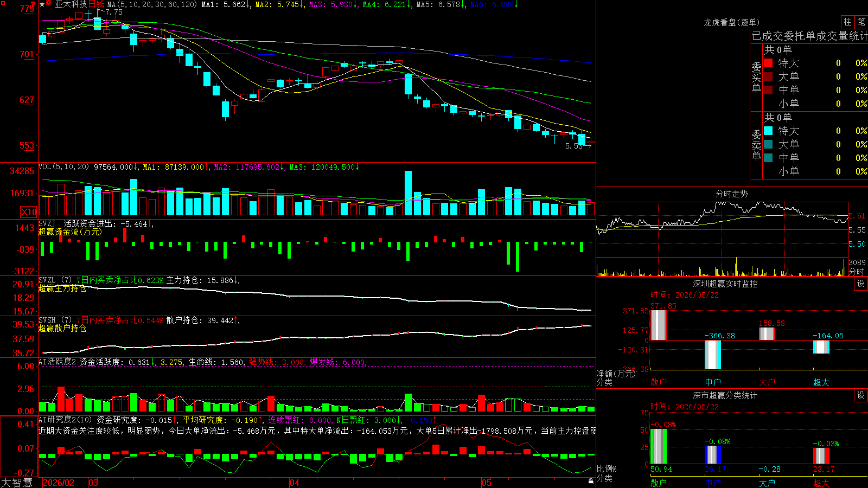
Task: Click the 散户持仓: 39.442 readout
Action: pos(200,320)
